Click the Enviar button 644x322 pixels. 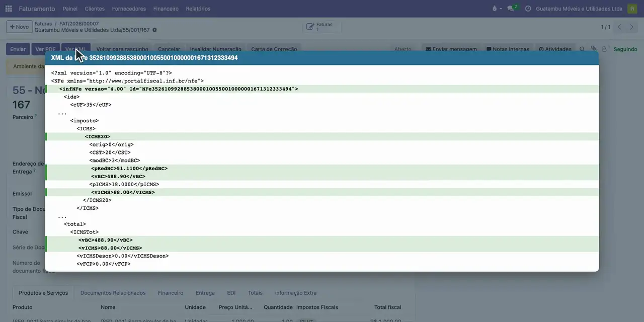[x=18, y=49]
